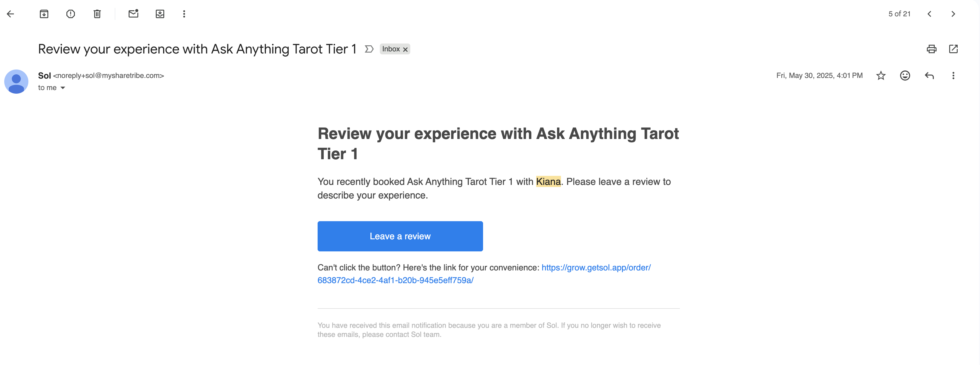
Task: Open the grow.getsol.app order link
Action: click(x=596, y=268)
